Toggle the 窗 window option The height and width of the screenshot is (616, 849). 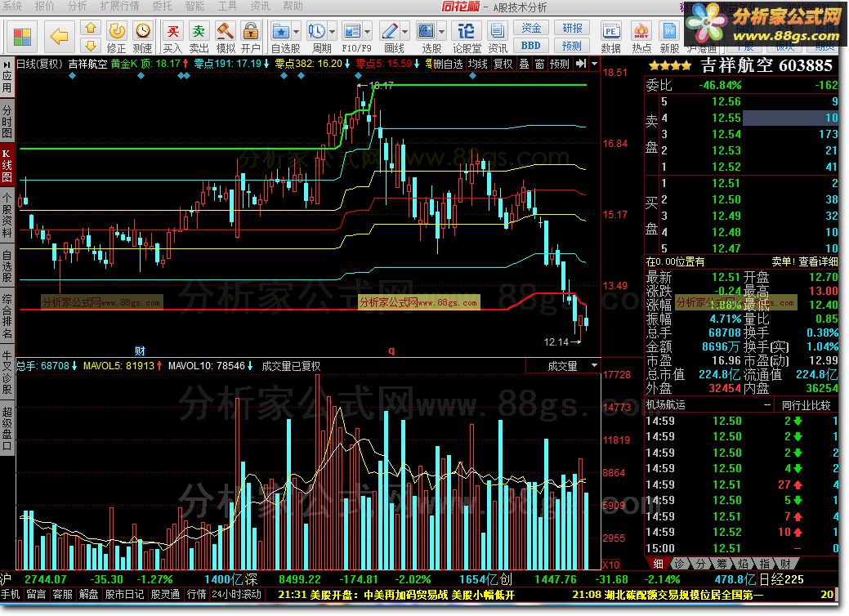pyautogui.click(x=540, y=64)
